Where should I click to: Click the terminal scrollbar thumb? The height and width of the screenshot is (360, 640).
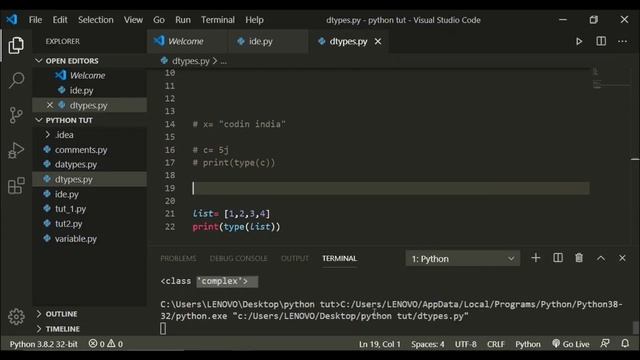[635, 327]
